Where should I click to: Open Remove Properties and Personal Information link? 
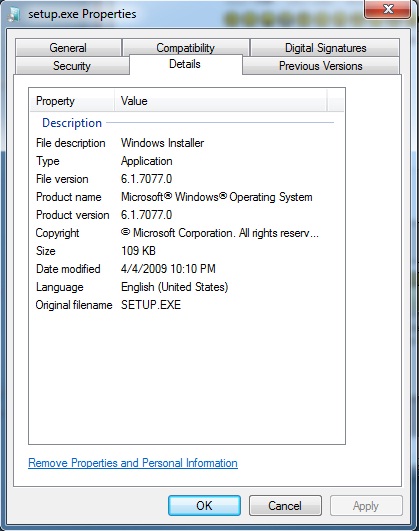pos(133,463)
